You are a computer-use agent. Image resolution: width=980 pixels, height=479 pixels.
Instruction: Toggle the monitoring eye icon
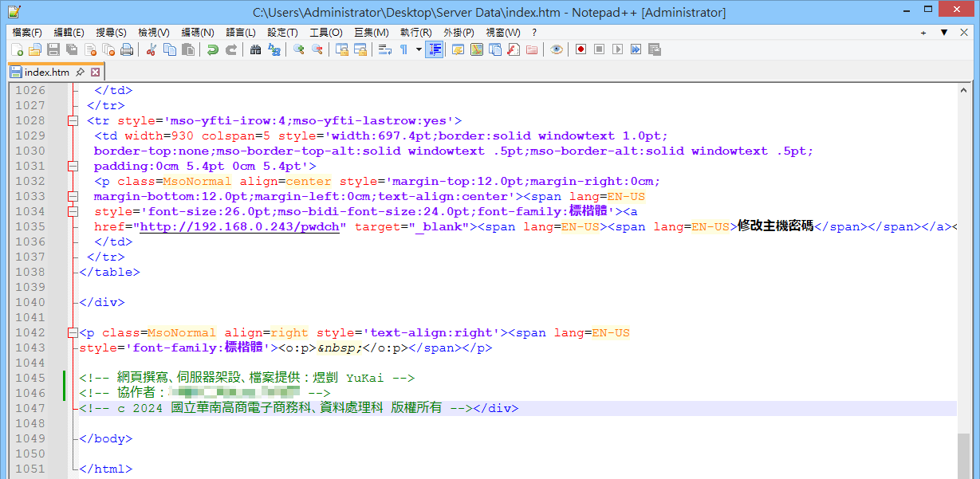[x=556, y=49]
